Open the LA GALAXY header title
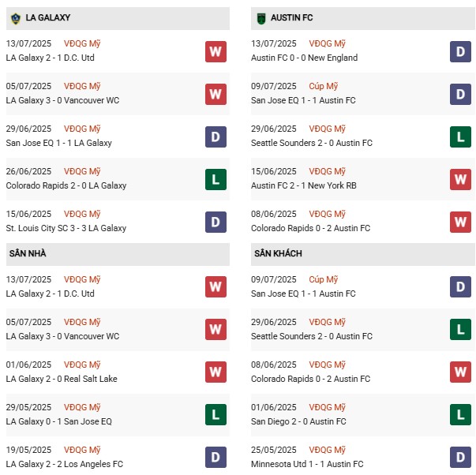This screenshot has width=476, height=475. click(x=49, y=17)
